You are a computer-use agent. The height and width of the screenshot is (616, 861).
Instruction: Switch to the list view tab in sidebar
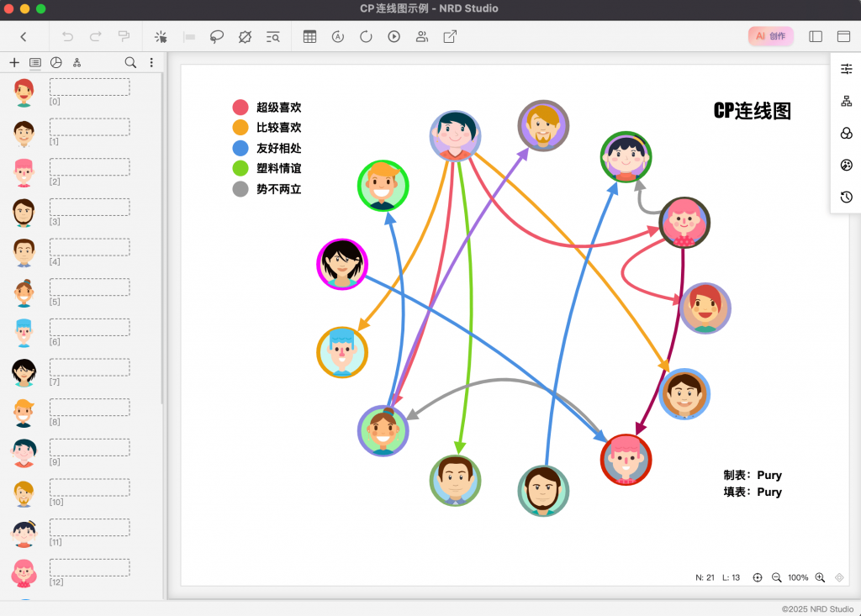35,63
